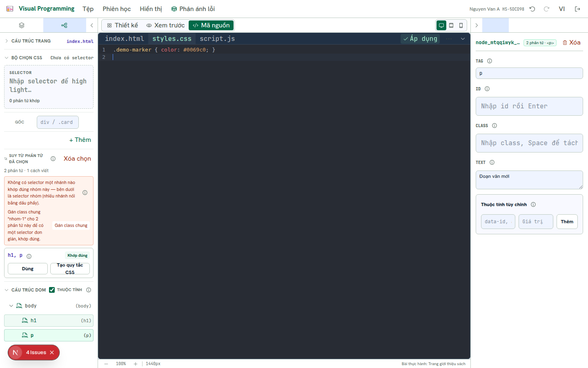The height and width of the screenshot is (368, 588).
Task: Switch to tablet viewport icon
Action: click(x=451, y=25)
